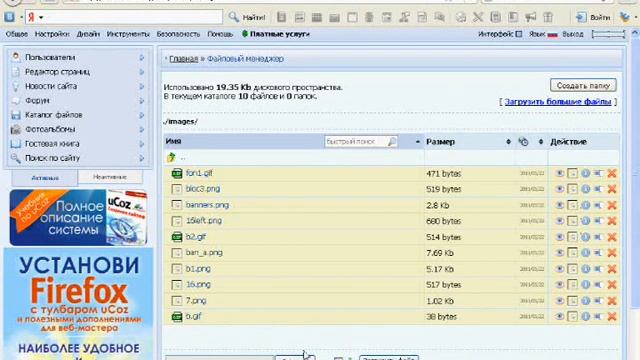
Task: Delete the fon1.gif file
Action: [611, 173]
